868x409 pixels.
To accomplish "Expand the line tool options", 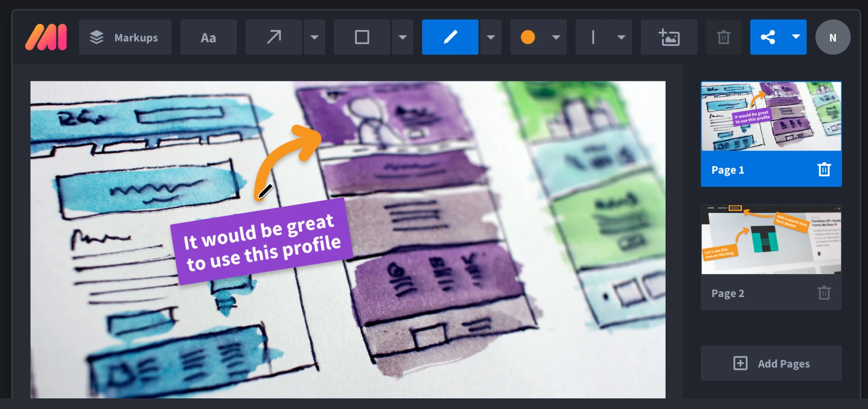I will [622, 37].
